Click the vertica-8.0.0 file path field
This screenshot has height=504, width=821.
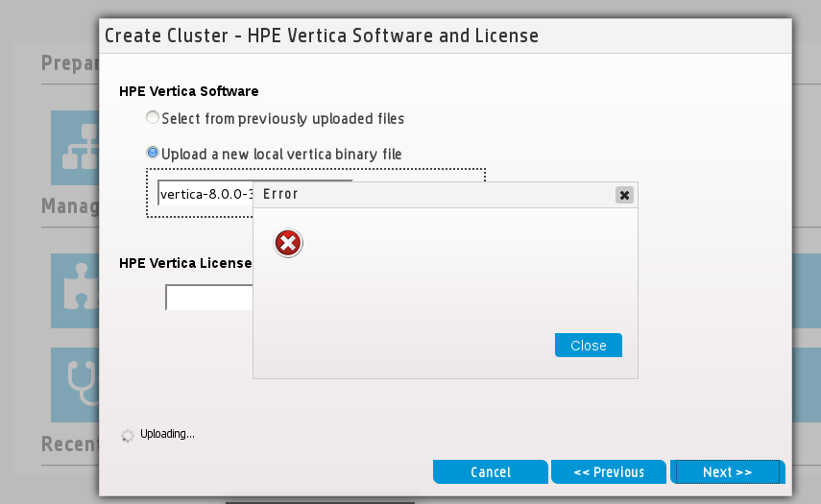coord(205,194)
